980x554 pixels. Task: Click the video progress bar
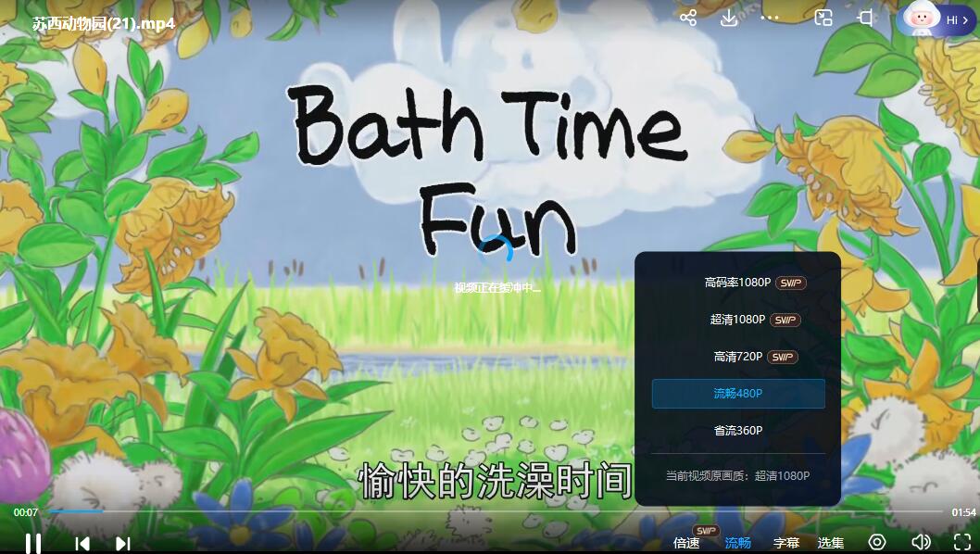[x=495, y=511]
